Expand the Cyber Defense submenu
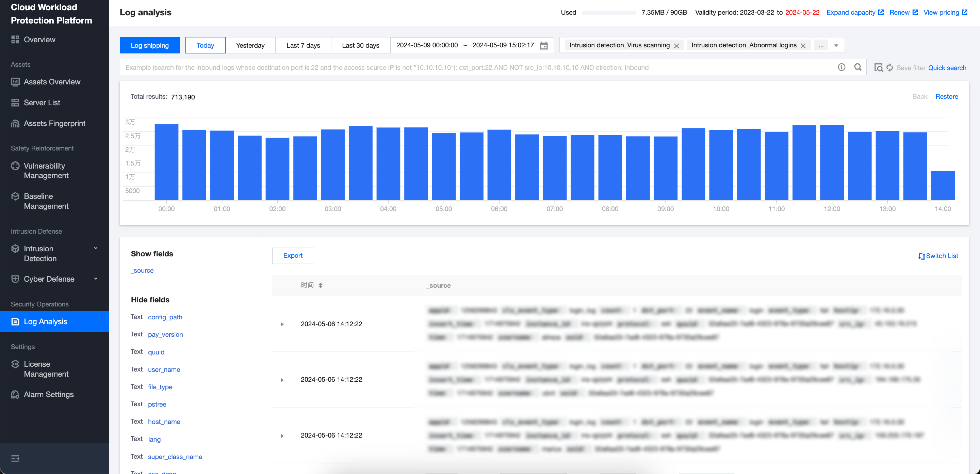This screenshot has height=474, width=980. tap(95, 279)
